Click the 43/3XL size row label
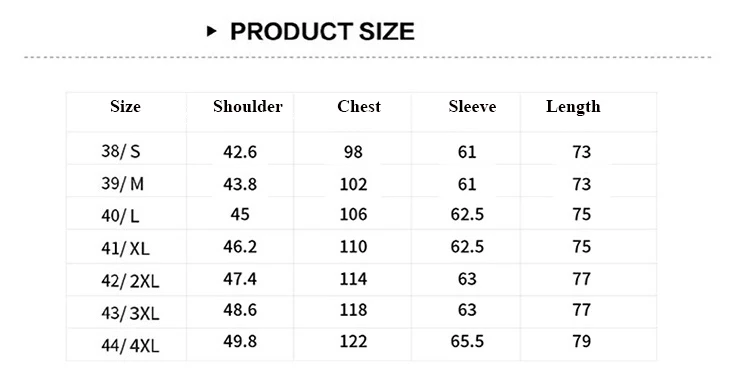750x386 pixels. pos(130,313)
